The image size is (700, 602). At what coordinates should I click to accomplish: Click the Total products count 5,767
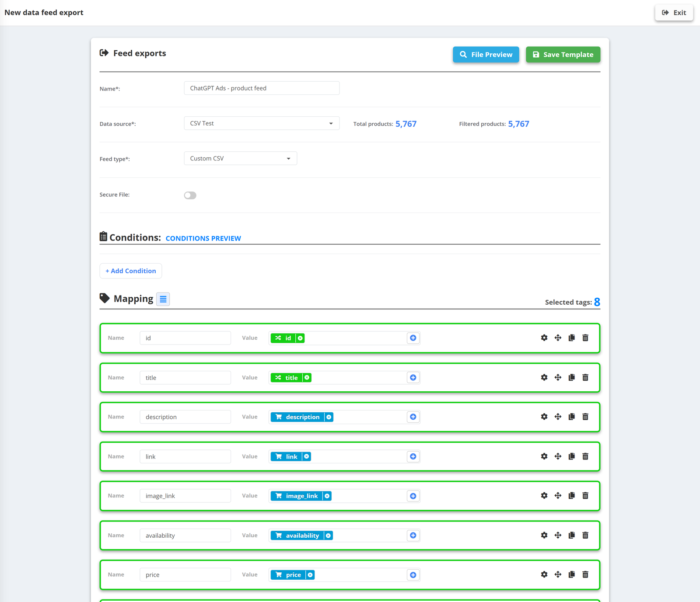pyautogui.click(x=406, y=124)
